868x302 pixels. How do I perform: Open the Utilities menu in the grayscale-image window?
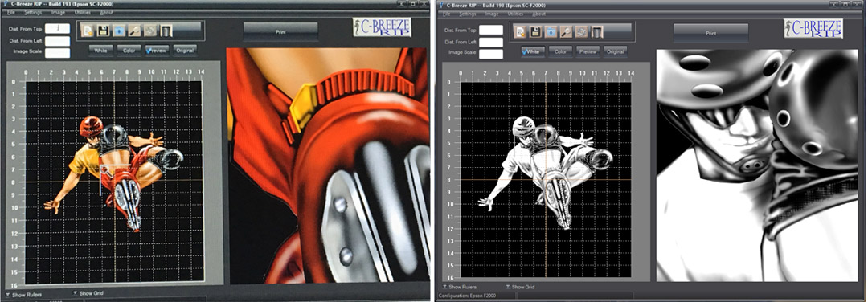515,14
